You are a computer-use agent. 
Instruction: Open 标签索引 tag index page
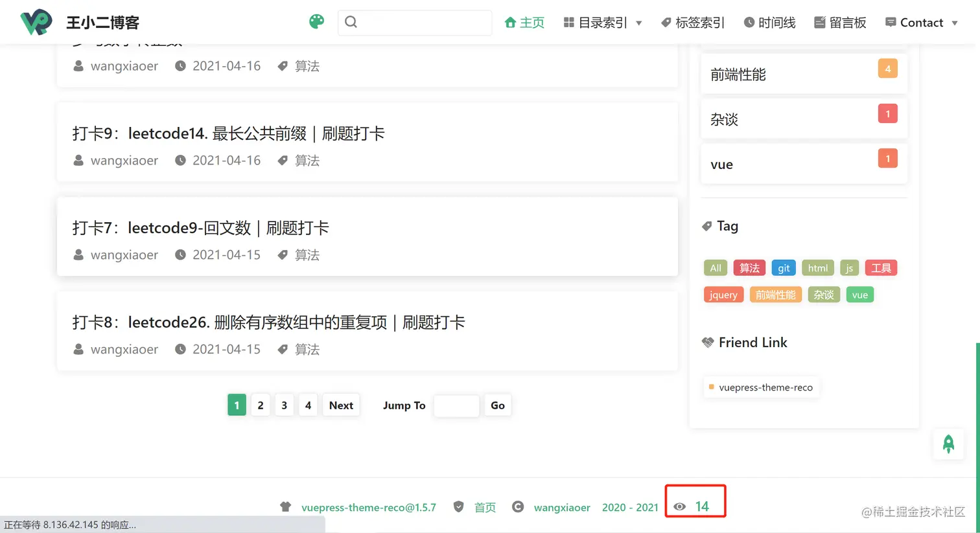click(692, 23)
